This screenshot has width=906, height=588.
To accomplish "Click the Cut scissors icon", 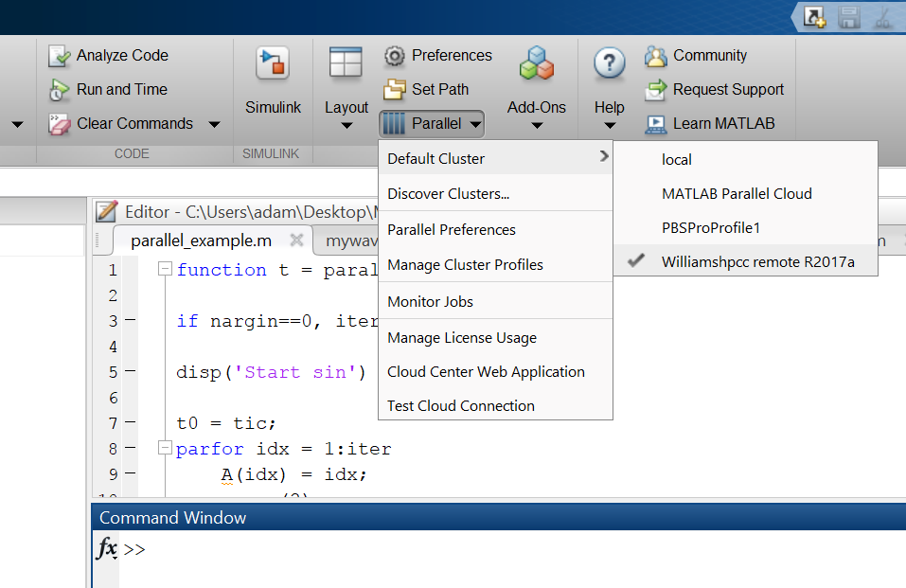I will (x=882, y=17).
